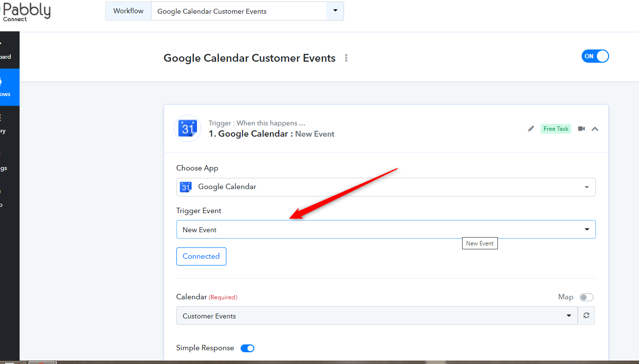Click the Pabbly Connect logo
Image resolution: width=639 pixels, height=364 pixels.
pos(26,11)
